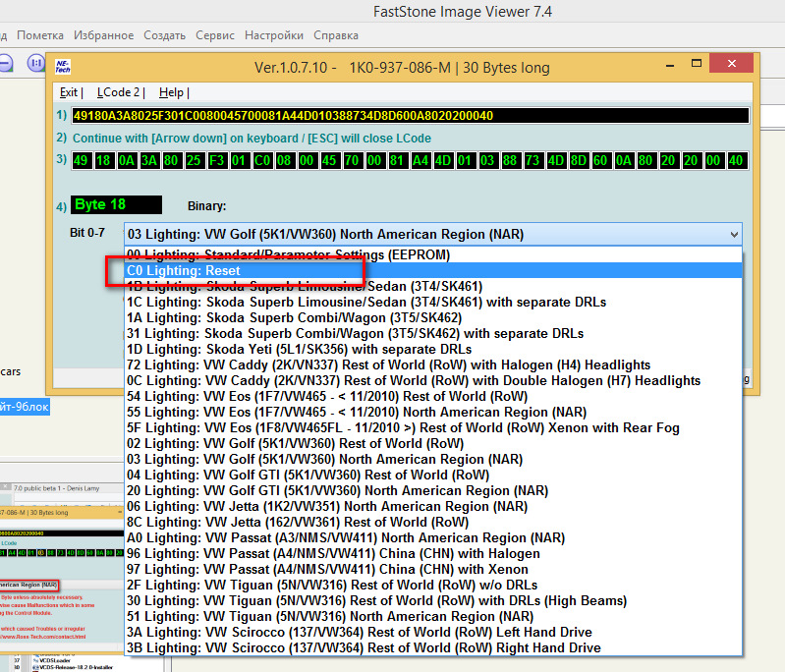
Task: Choose 30 VW Tiguan with DRLs (High Beams)
Action: click(433, 600)
